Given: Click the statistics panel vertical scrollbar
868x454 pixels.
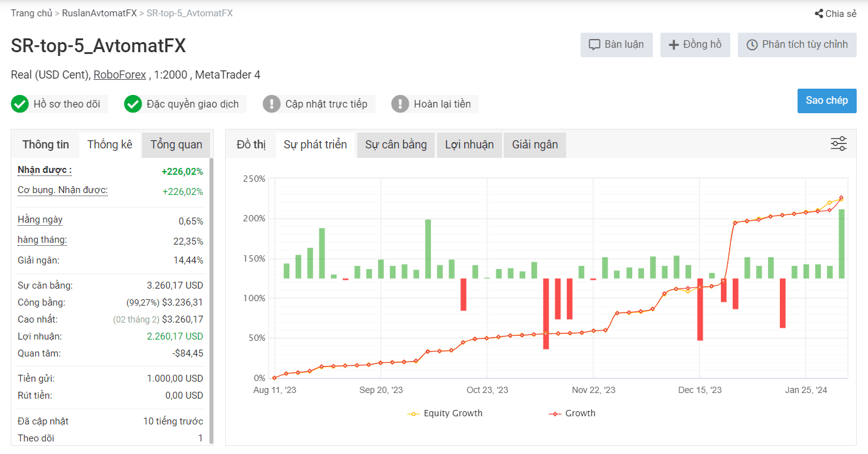Looking at the screenshot, I should [x=211, y=296].
